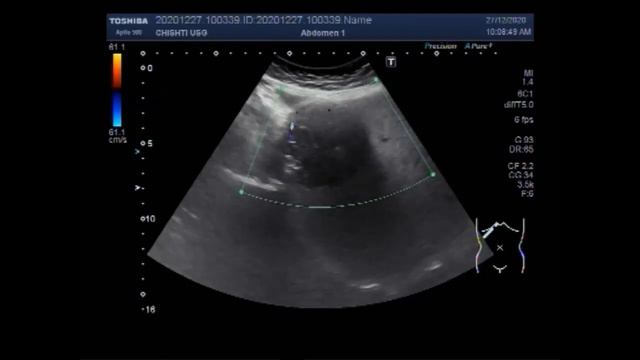The height and width of the screenshot is (360, 640).
Task: Click the 'Aplio 500' model label
Action: point(128,33)
